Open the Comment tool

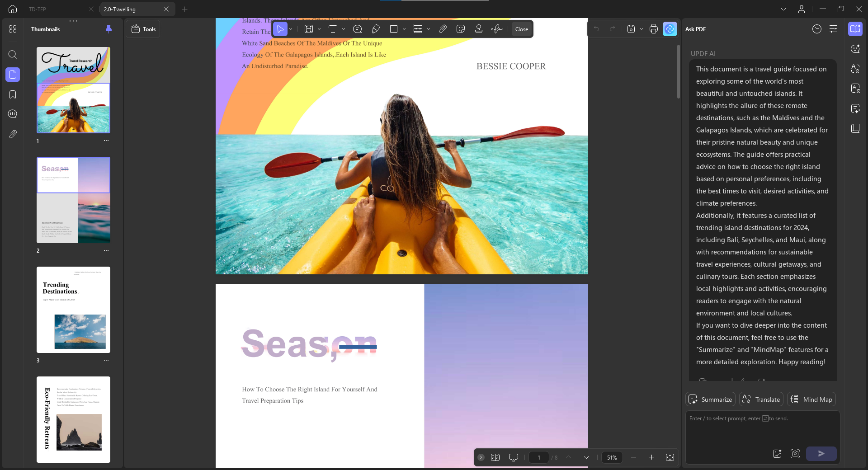tap(358, 29)
